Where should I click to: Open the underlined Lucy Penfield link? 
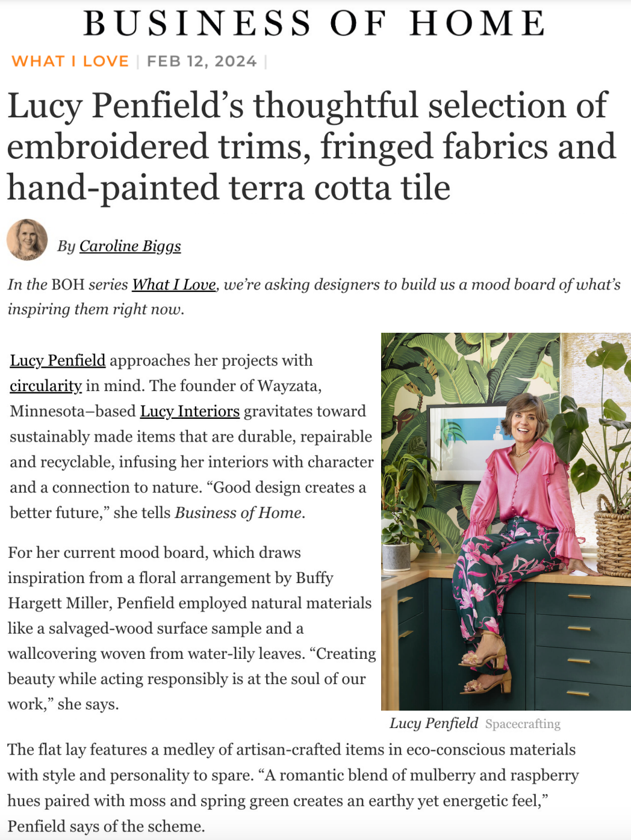(x=58, y=360)
